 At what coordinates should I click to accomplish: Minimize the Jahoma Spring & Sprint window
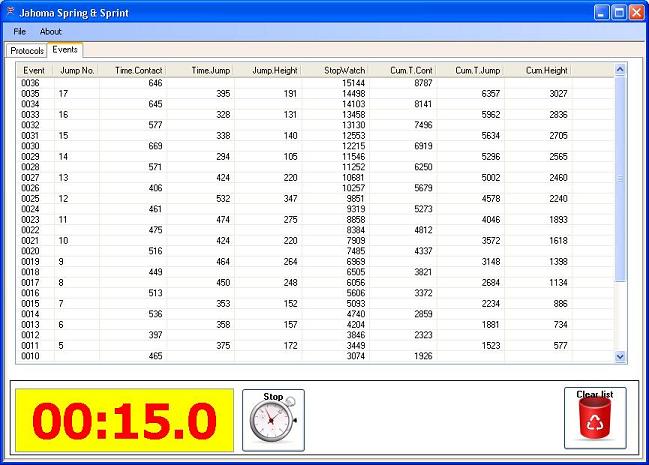point(601,13)
